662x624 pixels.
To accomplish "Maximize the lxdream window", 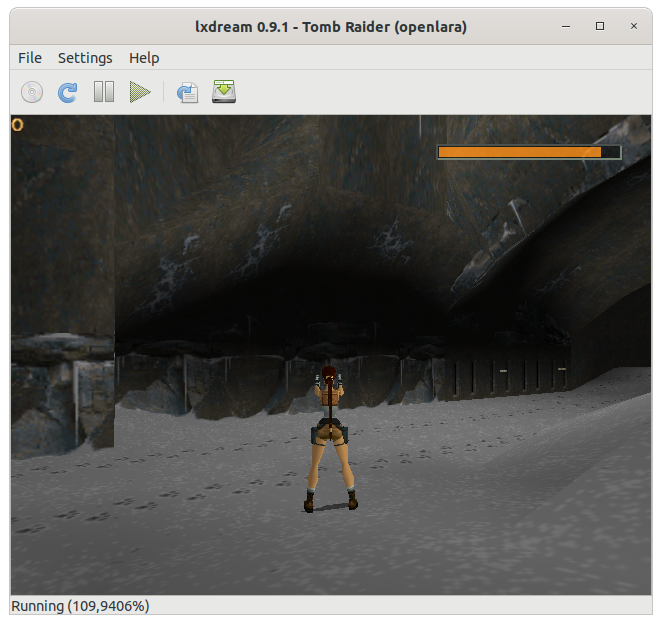I will pyautogui.click(x=600, y=26).
